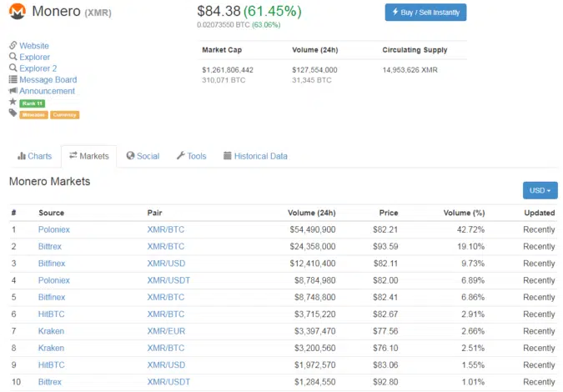
Task: Click the Volume (%) column header
Action: [464, 213]
